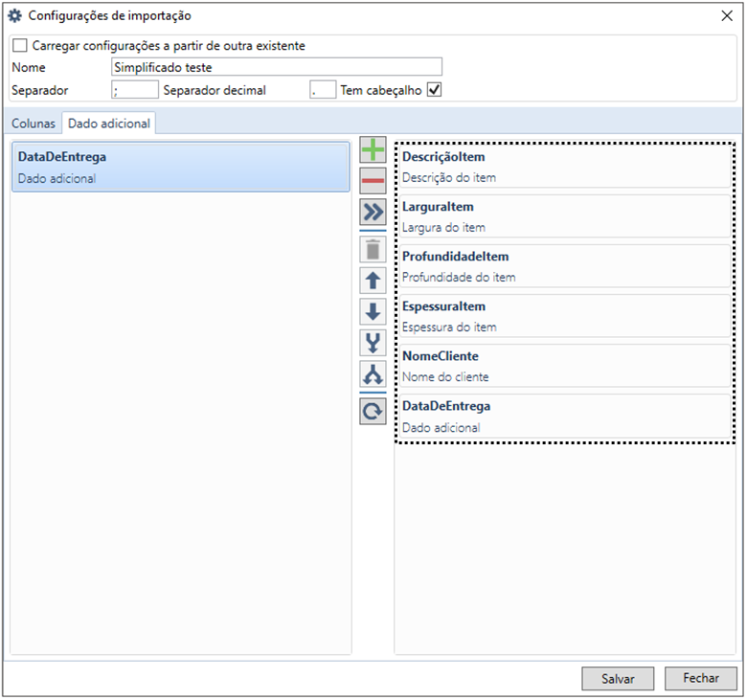The height and width of the screenshot is (700, 747).
Task: Click the merge arrows icon
Action: click(x=373, y=343)
